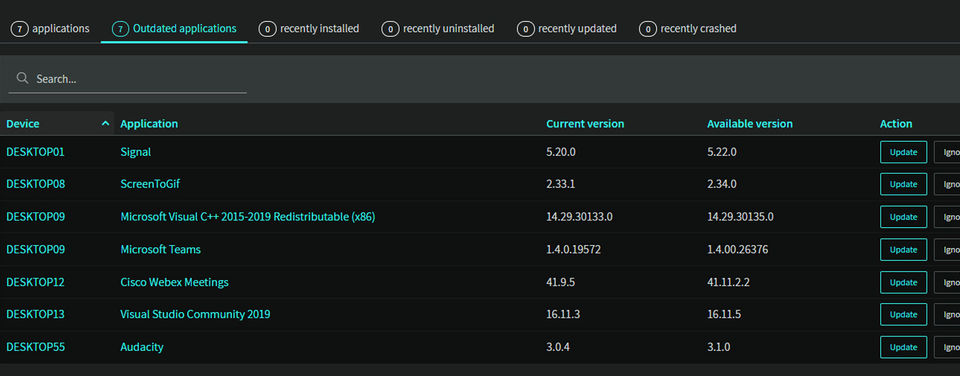960x376 pixels.
Task: Switch to the applications tab
Action: point(50,29)
